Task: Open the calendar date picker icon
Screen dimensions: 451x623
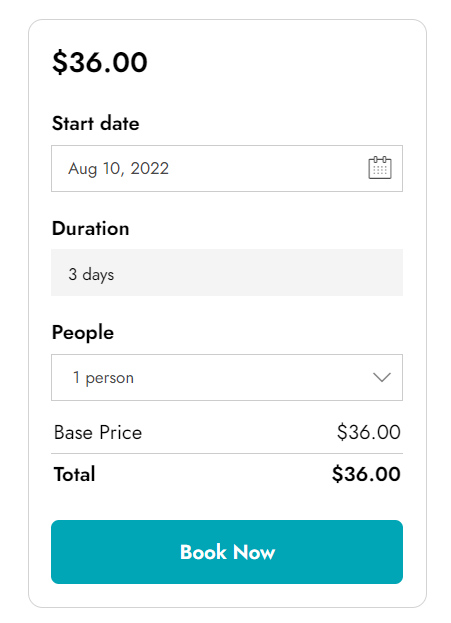Action: 380,168
